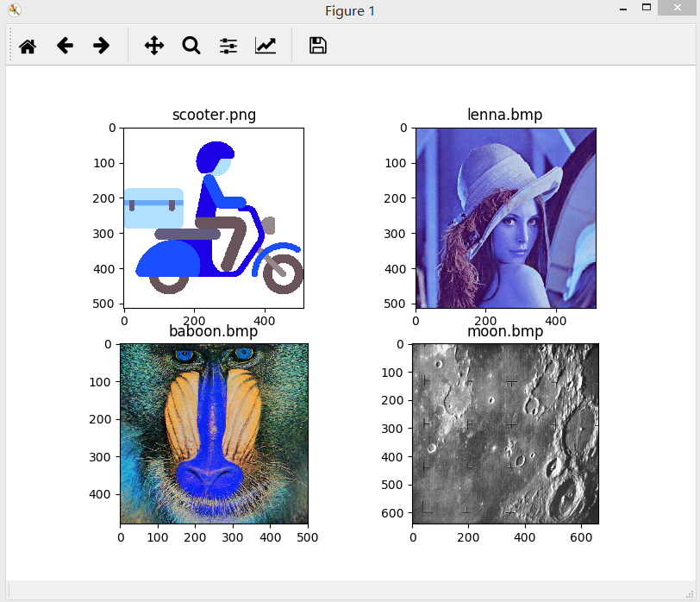Go back to the previous view
This screenshot has width=700, height=602.
click(65, 46)
